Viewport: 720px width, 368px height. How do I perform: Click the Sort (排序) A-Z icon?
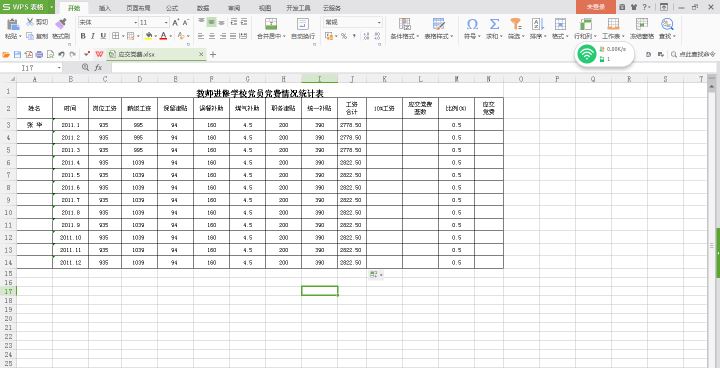tap(537, 24)
